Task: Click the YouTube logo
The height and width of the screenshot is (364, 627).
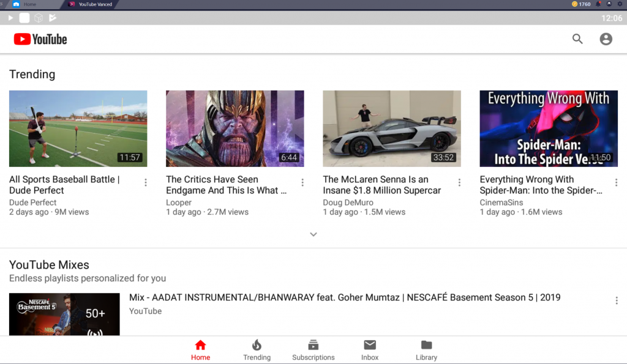Action: (40, 39)
